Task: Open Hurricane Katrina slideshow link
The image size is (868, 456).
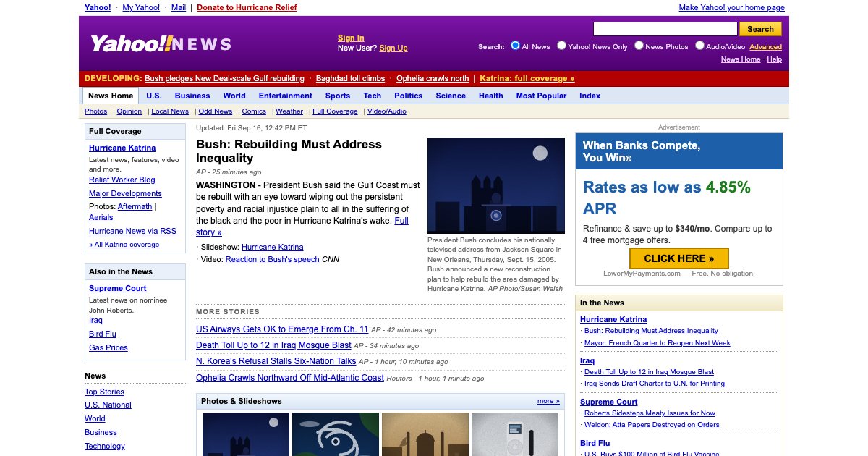Action: (x=273, y=247)
